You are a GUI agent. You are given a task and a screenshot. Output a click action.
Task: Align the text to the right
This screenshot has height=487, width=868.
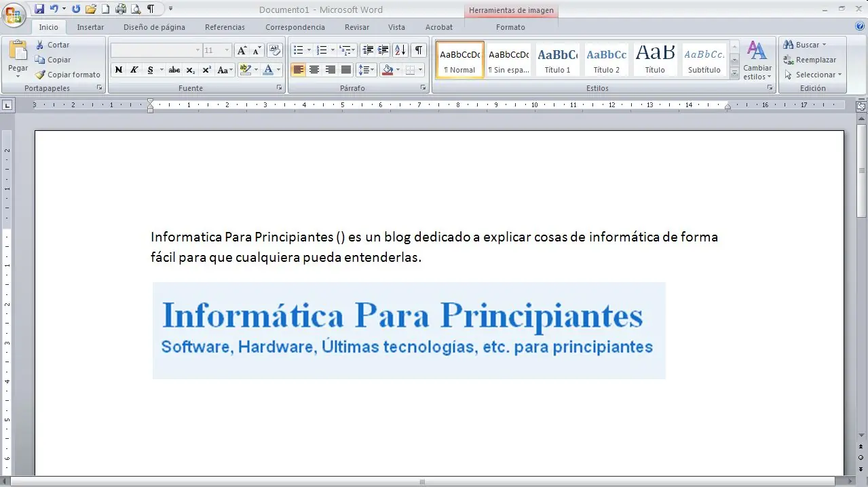click(331, 70)
